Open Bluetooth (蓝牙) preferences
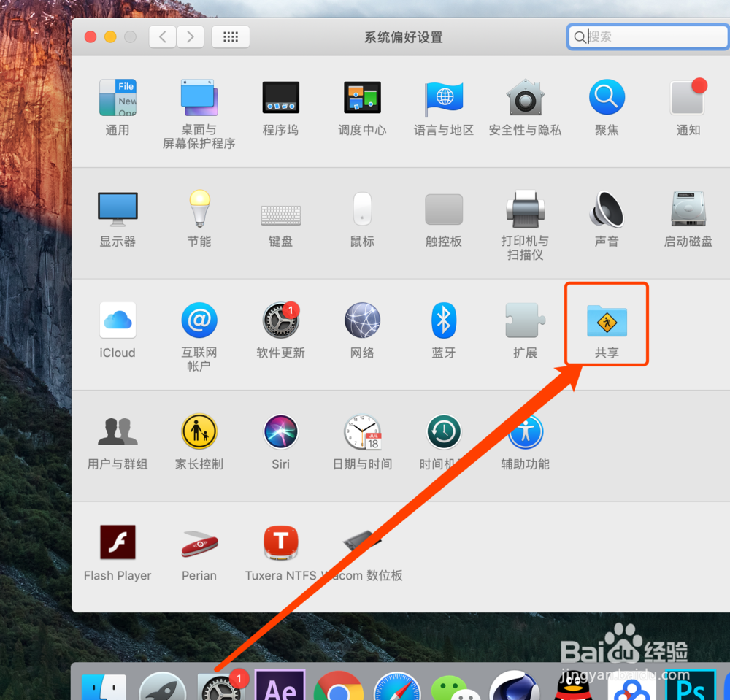Viewport: 730px width, 700px height. pos(444,320)
